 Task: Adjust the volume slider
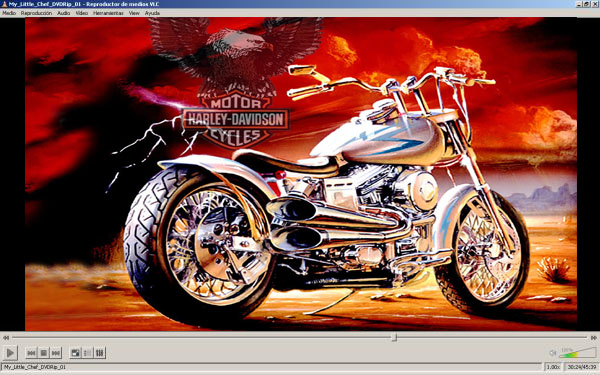pyautogui.click(x=577, y=352)
